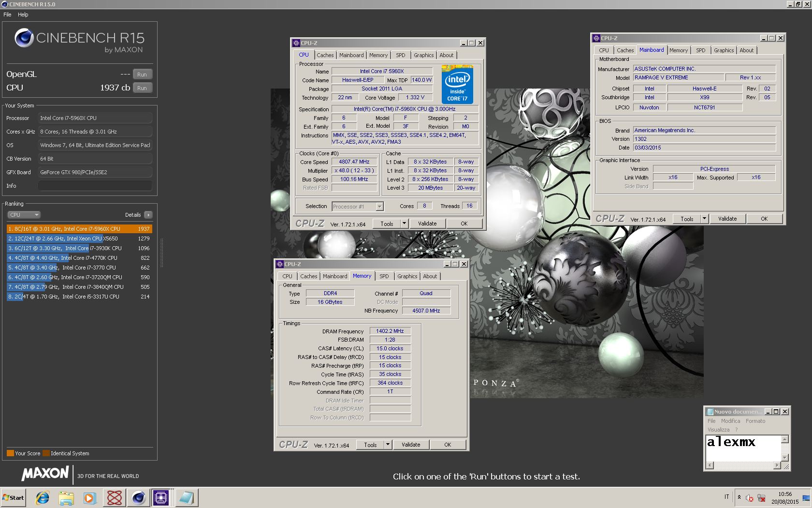
Task: Open Internet Explorer from the taskbar
Action: pyautogui.click(x=43, y=497)
